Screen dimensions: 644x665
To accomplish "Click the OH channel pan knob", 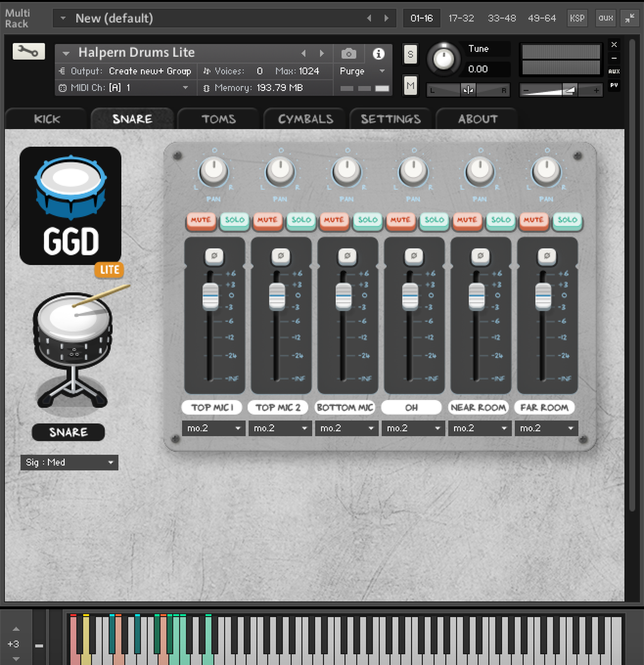I will pos(413,172).
